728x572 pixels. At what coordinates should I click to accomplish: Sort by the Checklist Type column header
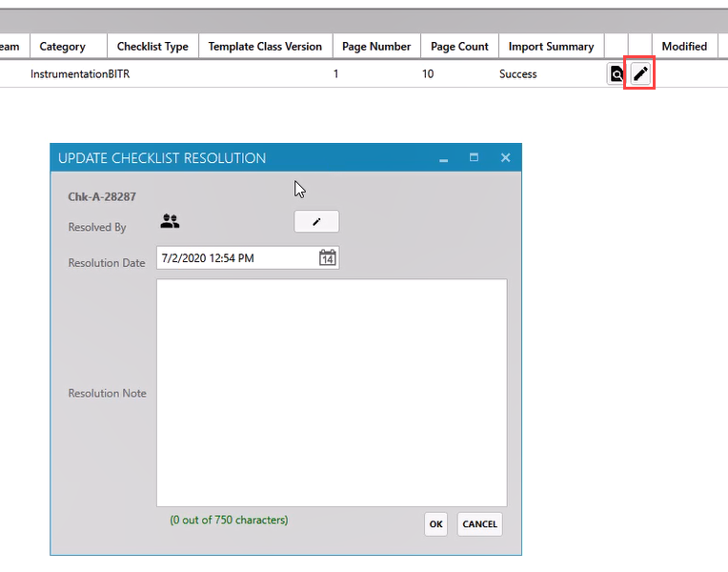pos(152,46)
